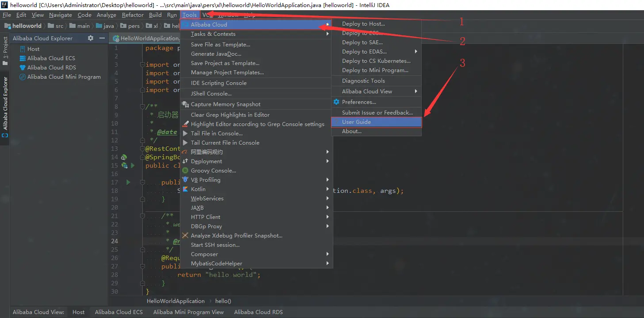Click the Kotlin logo icon in the menu
This screenshot has height=318, width=644.
(x=186, y=189)
